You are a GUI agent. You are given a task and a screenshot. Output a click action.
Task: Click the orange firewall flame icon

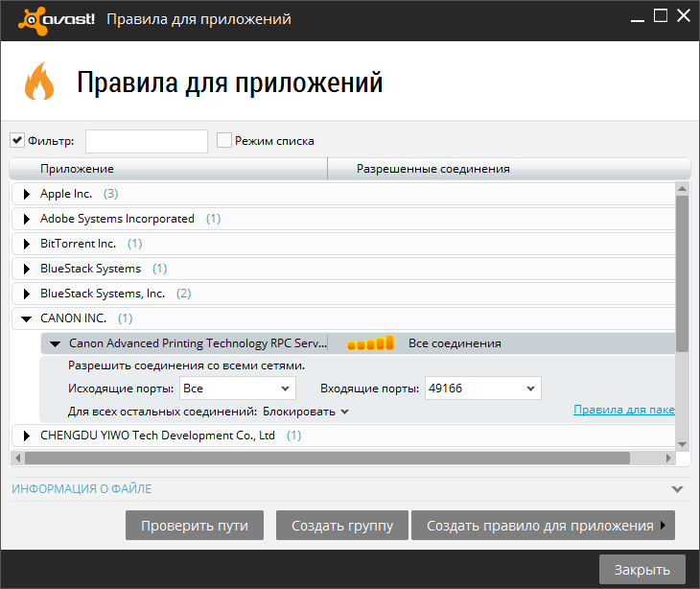point(39,81)
